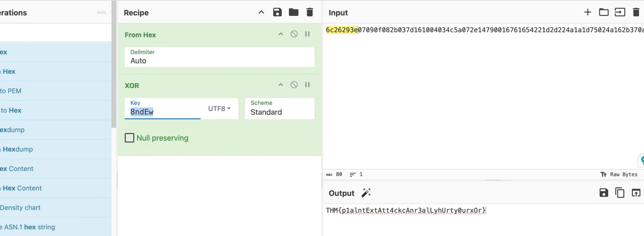Screen dimensions: 644x236
Task: Clear recipe with trash icon
Action: (x=309, y=13)
